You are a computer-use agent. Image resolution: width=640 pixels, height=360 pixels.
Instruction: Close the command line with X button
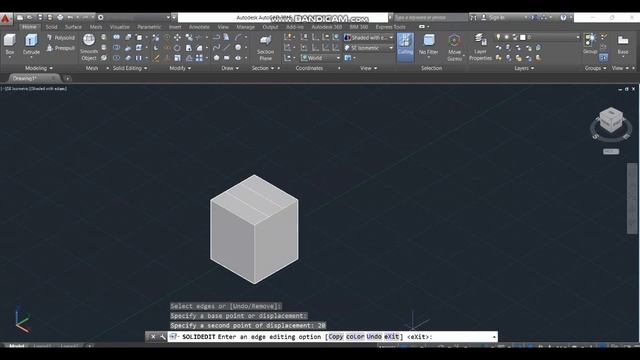(153, 337)
